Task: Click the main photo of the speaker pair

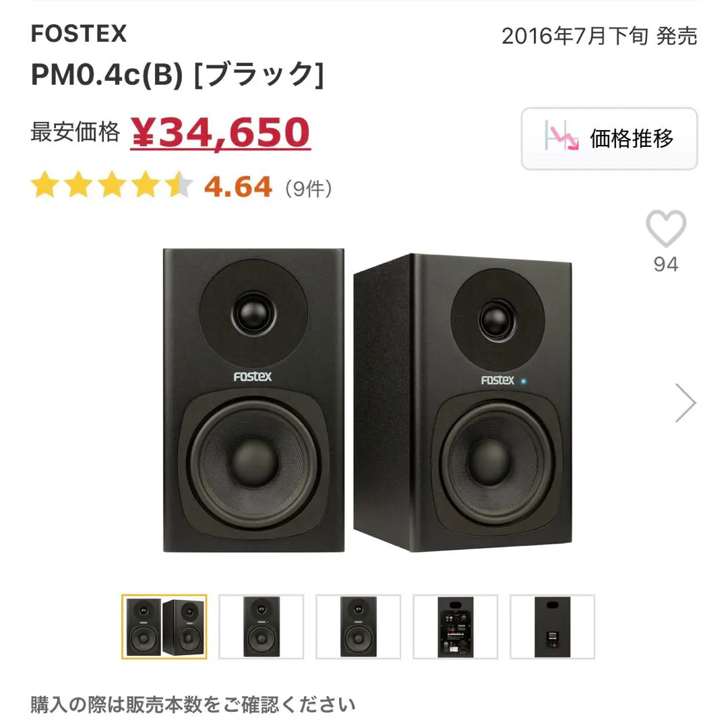Action: [364, 401]
